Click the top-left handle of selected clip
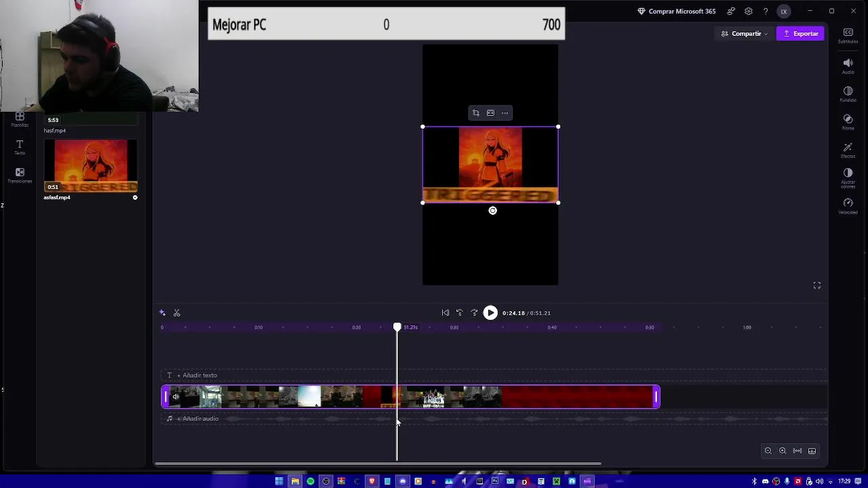Viewport: 868px width, 488px height. (x=422, y=127)
